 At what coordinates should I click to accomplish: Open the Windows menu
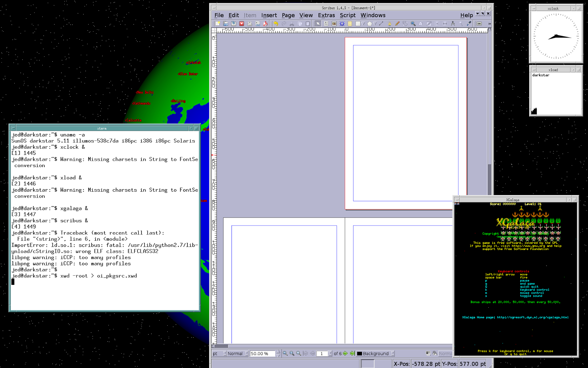pyautogui.click(x=373, y=15)
